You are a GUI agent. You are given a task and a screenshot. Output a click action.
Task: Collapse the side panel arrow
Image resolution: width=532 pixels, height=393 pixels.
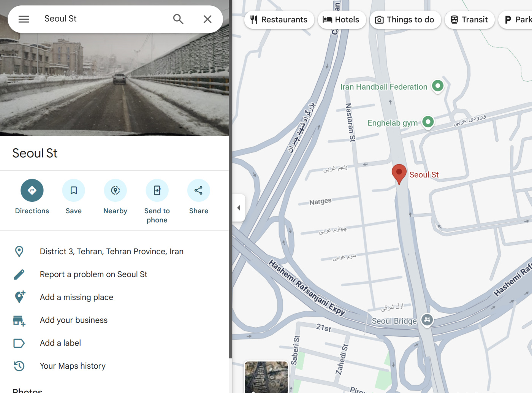pyautogui.click(x=239, y=208)
